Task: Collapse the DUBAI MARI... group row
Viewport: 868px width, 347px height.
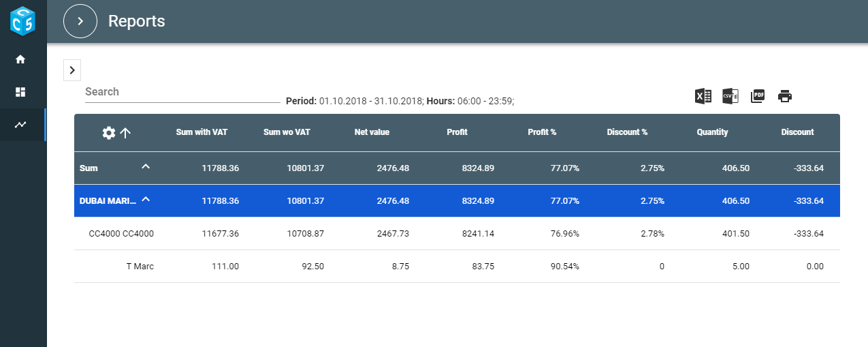Action: (x=146, y=200)
